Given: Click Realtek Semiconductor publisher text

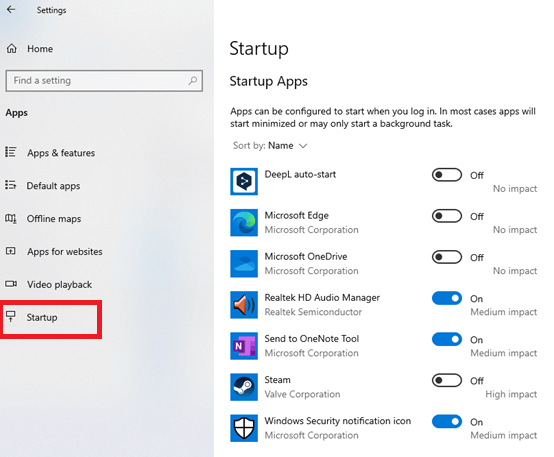Looking at the screenshot, I should point(313,312).
